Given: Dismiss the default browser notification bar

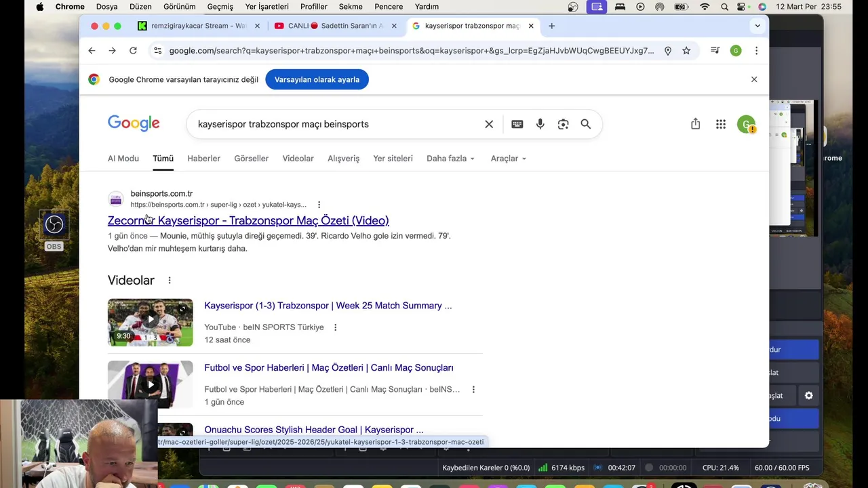Looking at the screenshot, I should pos(754,79).
